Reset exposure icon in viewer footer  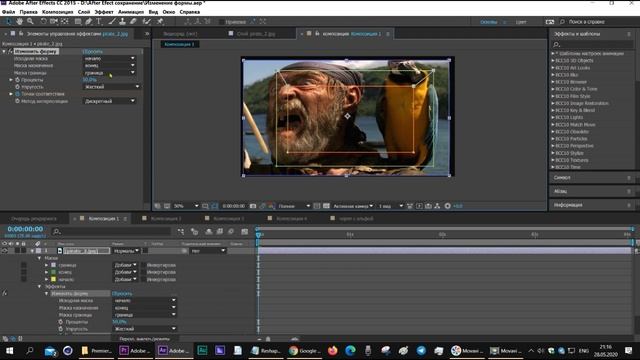click(x=447, y=206)
